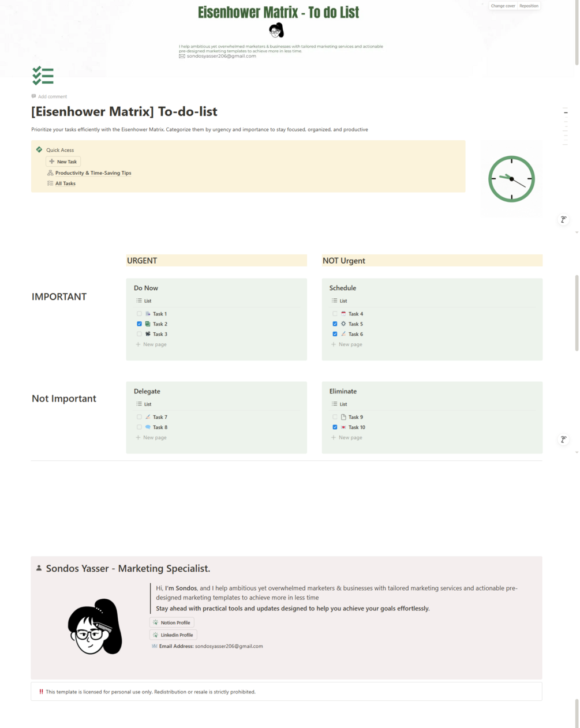Check the Task 1 checkbox

tap(139, 314)
